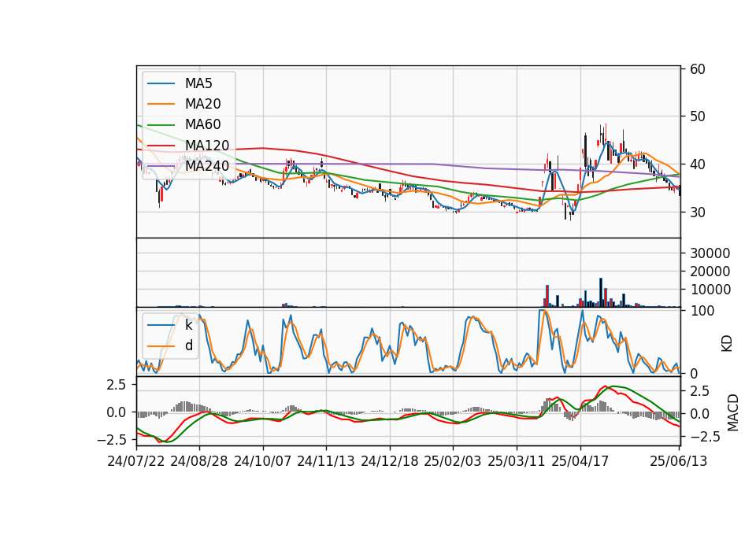
Task: Click the 24/10/07 date axis label
Action: (263, 461)
